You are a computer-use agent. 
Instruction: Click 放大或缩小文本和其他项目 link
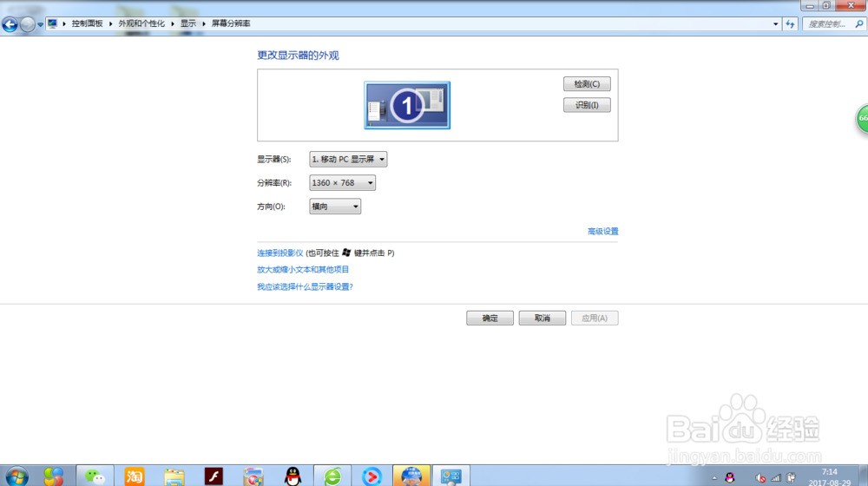(x=303, y=270)
